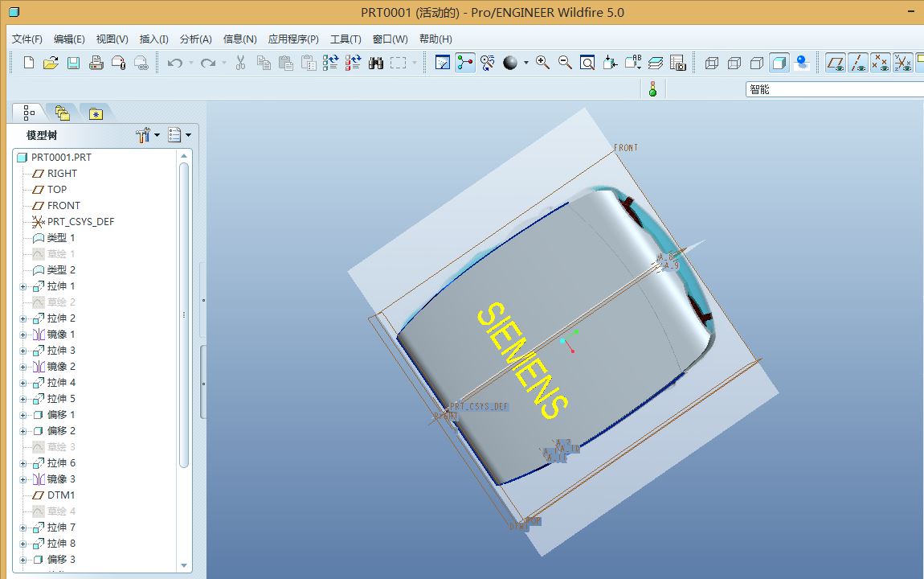Switch to Wireframe display icon
Image resolution: width=924 pixels, height=579 pixels.
click(x=712, y=63)
